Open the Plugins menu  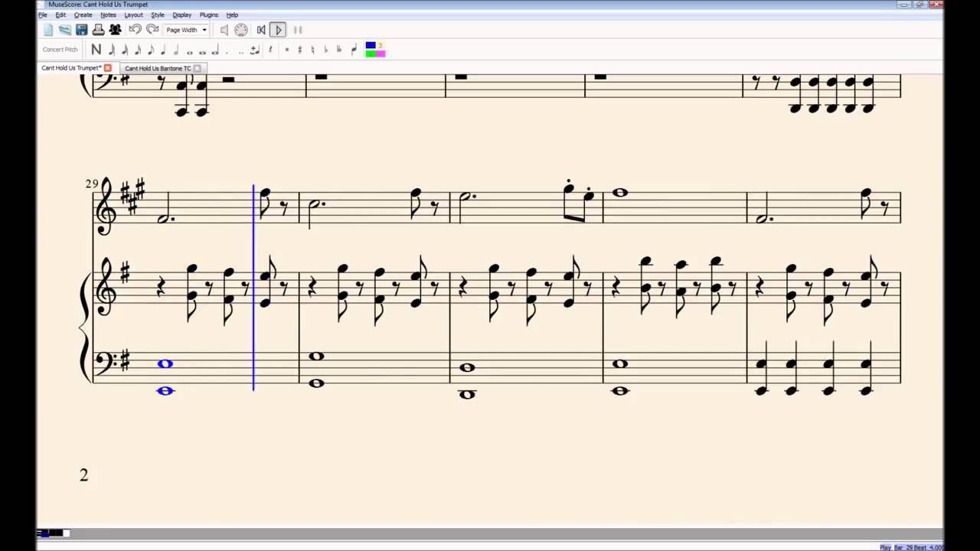[208, 15]
